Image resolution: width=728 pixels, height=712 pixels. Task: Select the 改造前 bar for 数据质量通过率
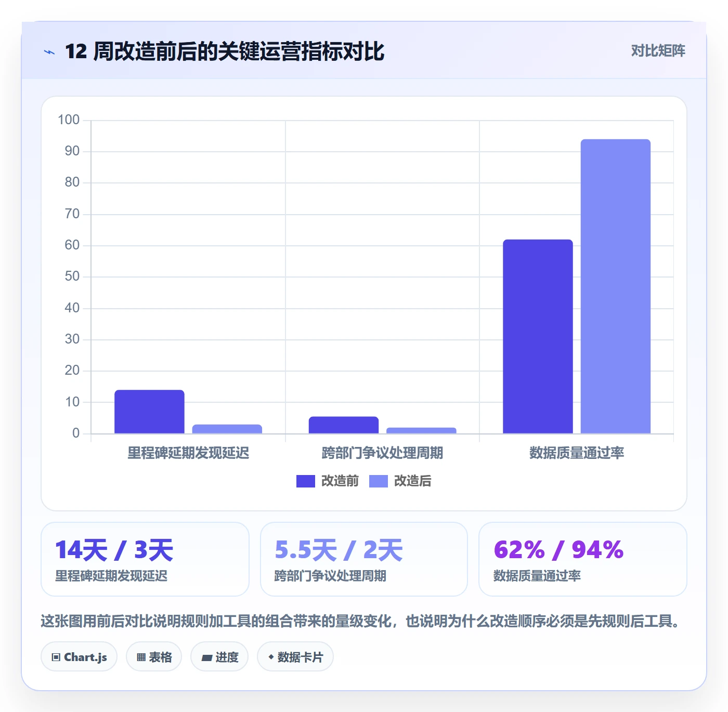point(538,336)
